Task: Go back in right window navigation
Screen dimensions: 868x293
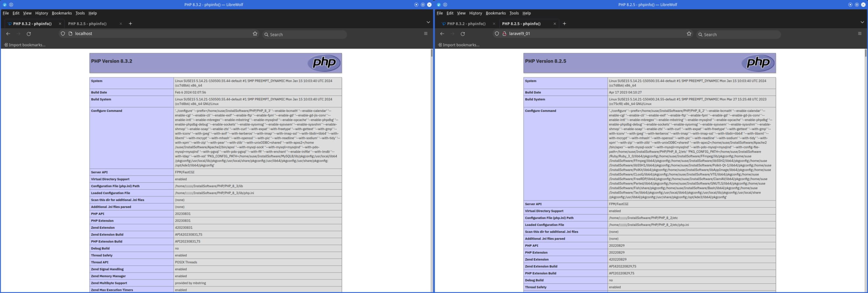Action: (x=442, y=34)
